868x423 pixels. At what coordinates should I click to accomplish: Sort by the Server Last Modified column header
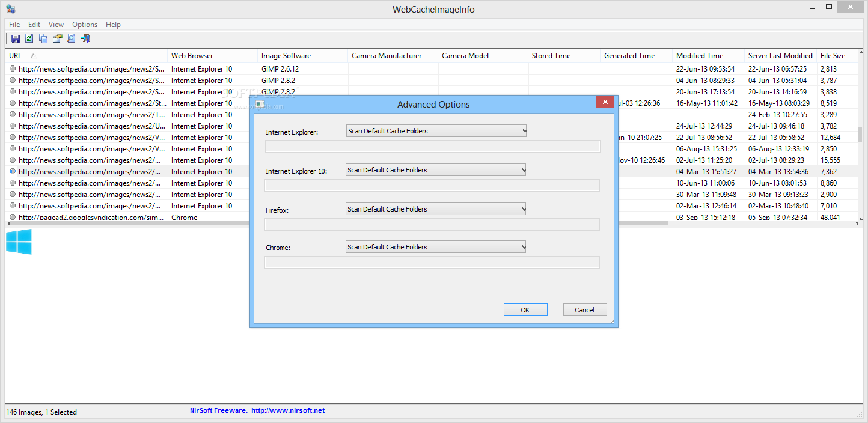[781, 56]
